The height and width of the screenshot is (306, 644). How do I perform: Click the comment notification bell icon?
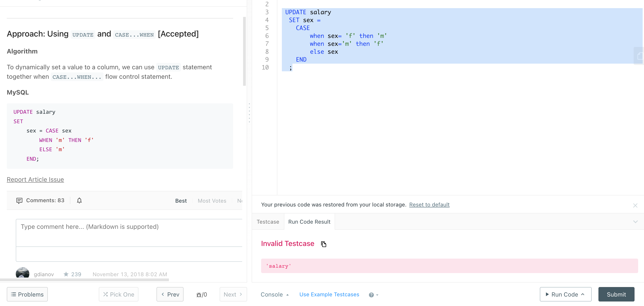79,200
